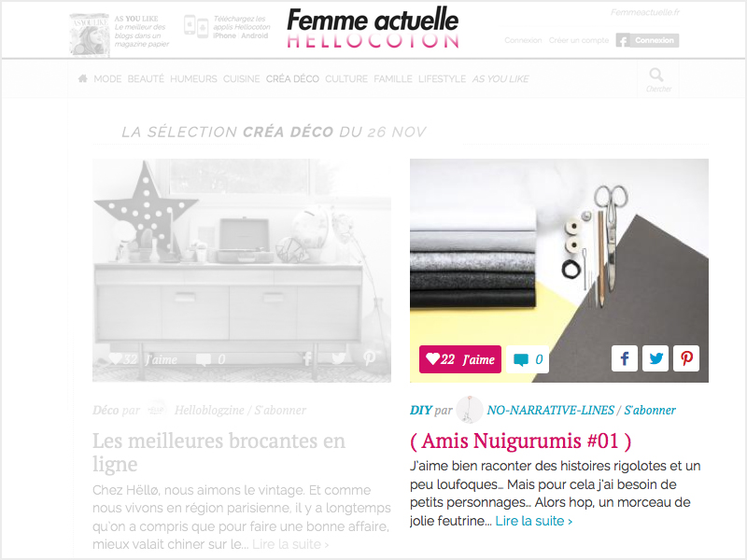Click the NO-NARRATIVE-LINES author avatar
Screen dimensions: 747x560
470,410
